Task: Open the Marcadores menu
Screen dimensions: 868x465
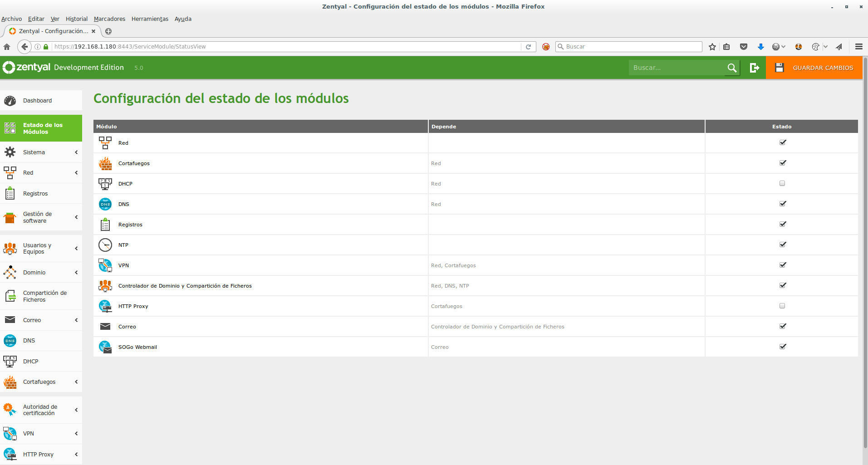Action: point(109,19)
